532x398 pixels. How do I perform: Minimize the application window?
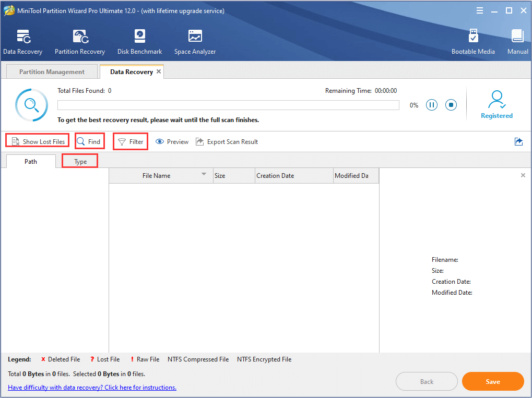494,11
